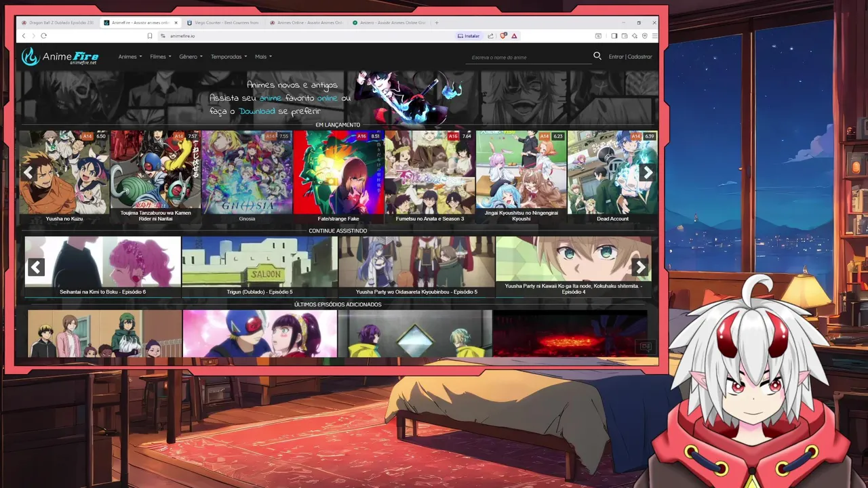
Task: Open Jingai Kyoushitsu no Ningengirai Kyoushi card
Action: (521, 177)
